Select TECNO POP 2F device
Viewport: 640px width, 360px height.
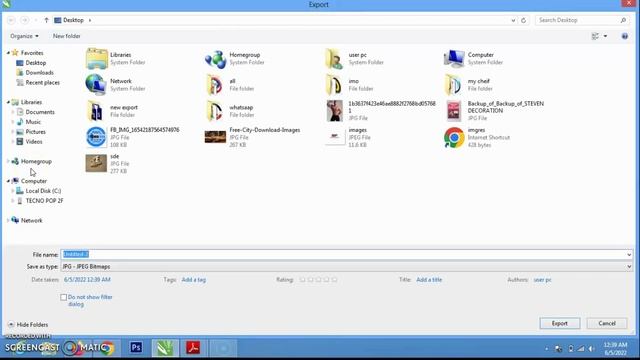pos(44,201)
